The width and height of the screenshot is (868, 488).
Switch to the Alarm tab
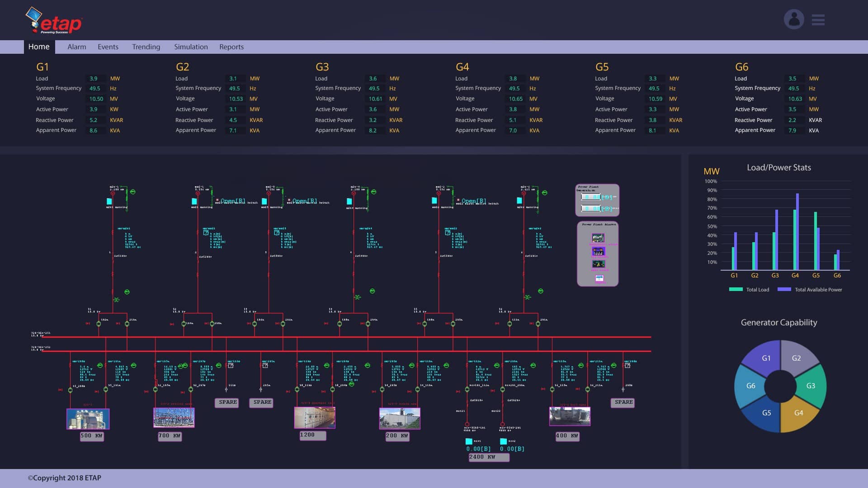pyautogui.click(x=76, y=47)
